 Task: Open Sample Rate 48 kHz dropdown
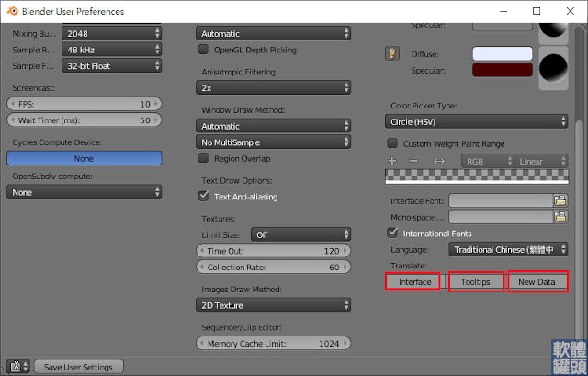(112, 50)
